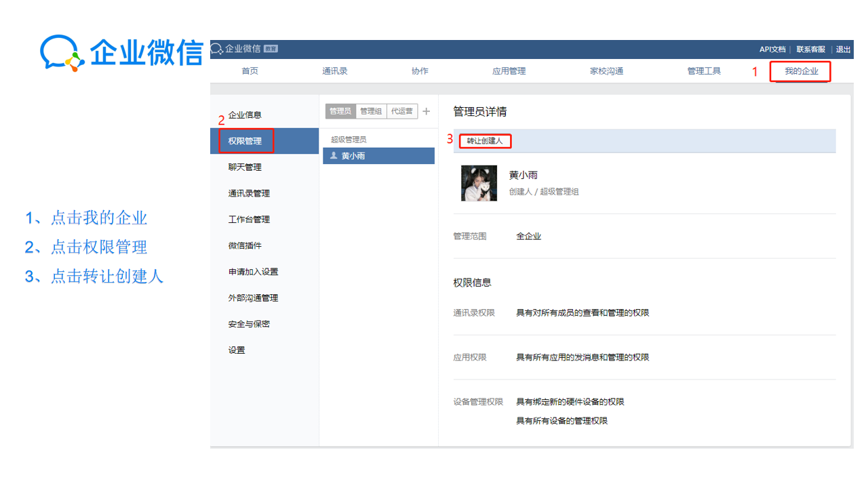
Task: Switch to the 代运营 segment
Action: [x=401, y=112]
